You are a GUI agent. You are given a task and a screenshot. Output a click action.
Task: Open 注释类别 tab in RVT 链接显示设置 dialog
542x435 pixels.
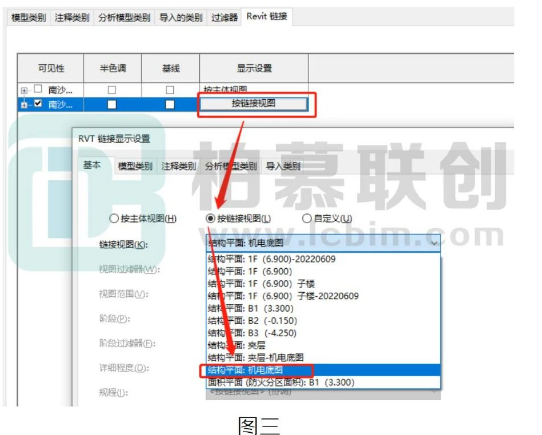tap(179, 166)
